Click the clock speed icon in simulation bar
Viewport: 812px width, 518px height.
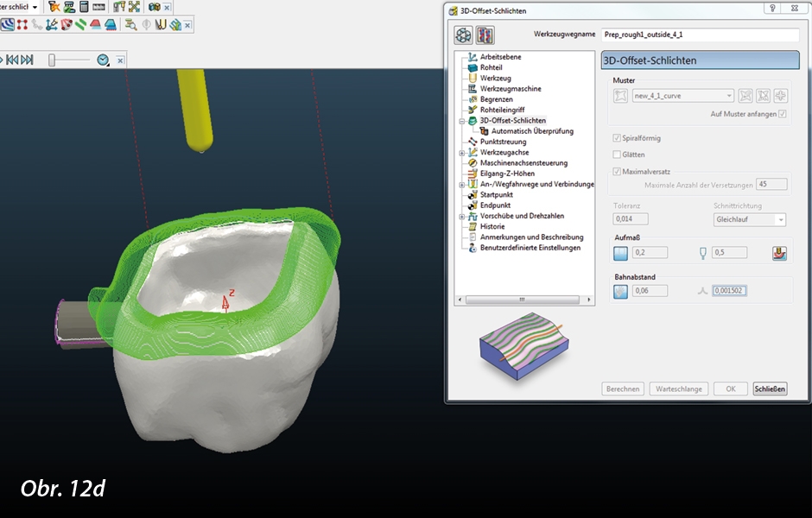(104, 60)
